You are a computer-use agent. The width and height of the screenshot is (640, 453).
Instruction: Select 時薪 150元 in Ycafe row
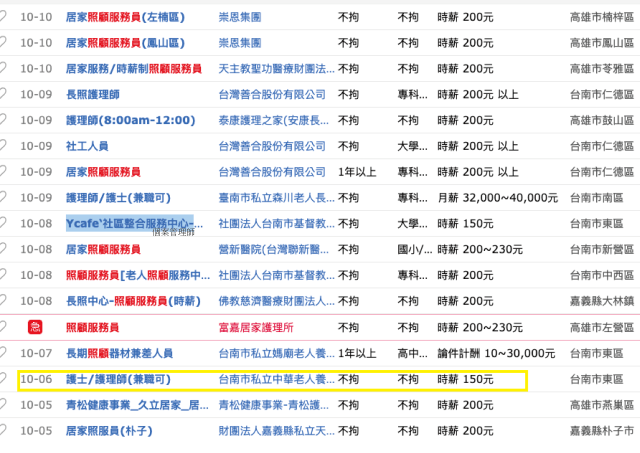[465, 224]
